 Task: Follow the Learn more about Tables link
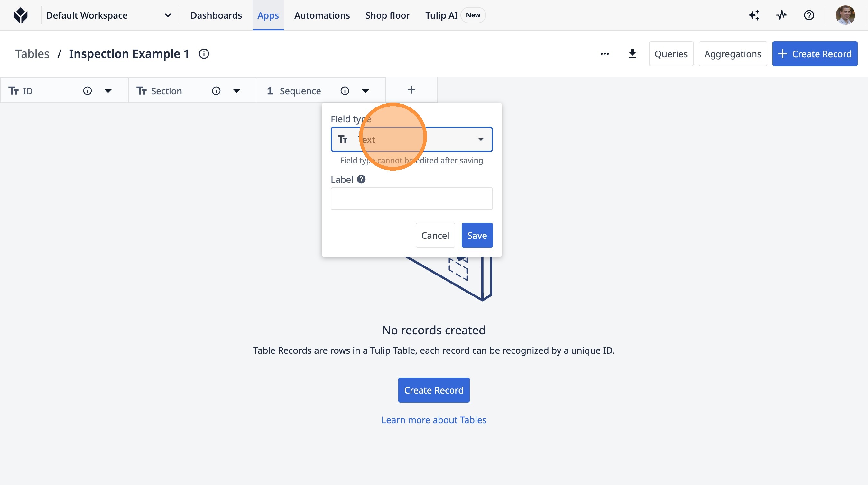pos(434,420)
